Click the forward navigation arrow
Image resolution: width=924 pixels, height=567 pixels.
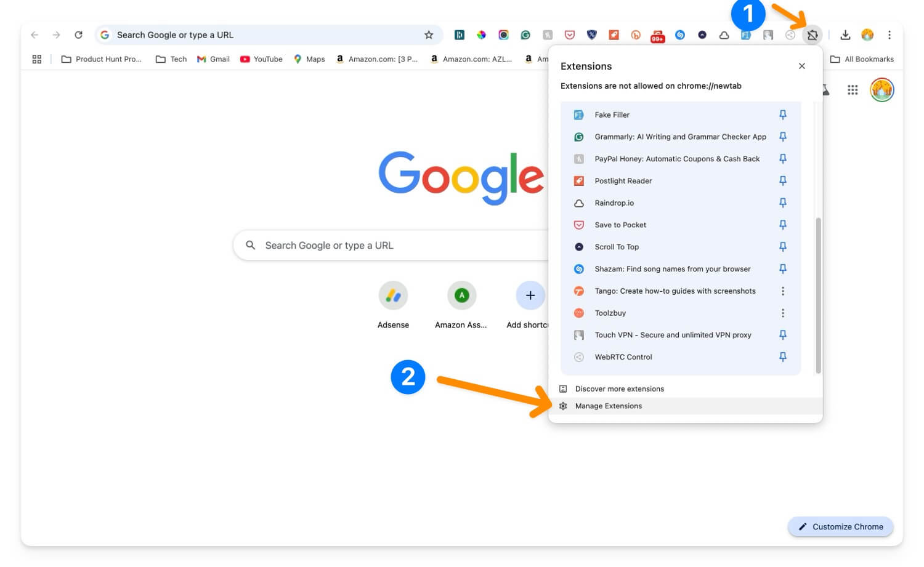(56, 35)
